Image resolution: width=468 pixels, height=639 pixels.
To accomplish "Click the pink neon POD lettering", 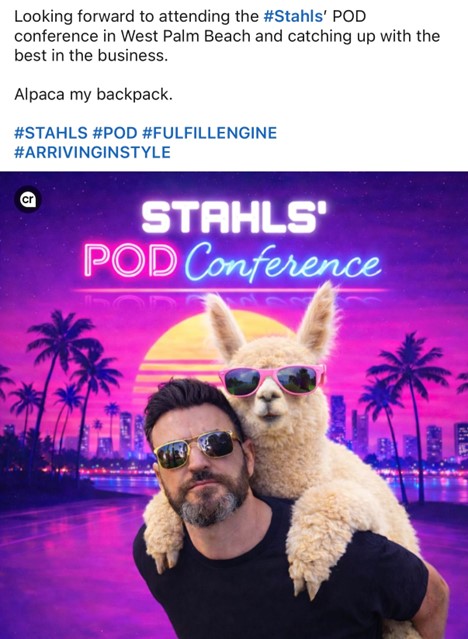I will (131, 261).
